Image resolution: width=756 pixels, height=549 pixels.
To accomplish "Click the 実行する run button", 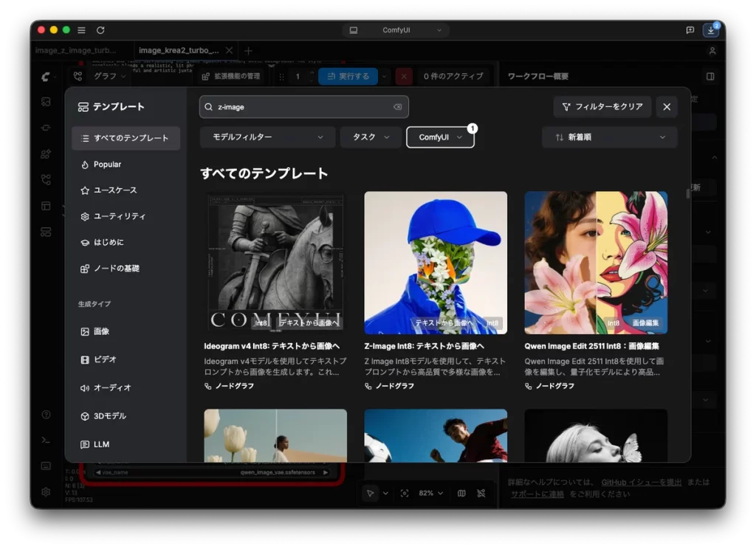I will coord(348,76).
